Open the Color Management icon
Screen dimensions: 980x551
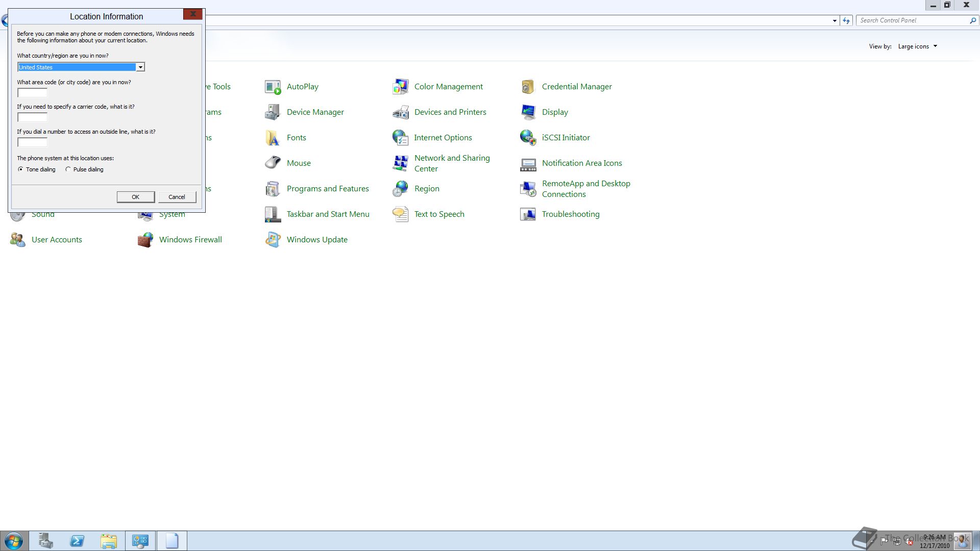point(400,87)
